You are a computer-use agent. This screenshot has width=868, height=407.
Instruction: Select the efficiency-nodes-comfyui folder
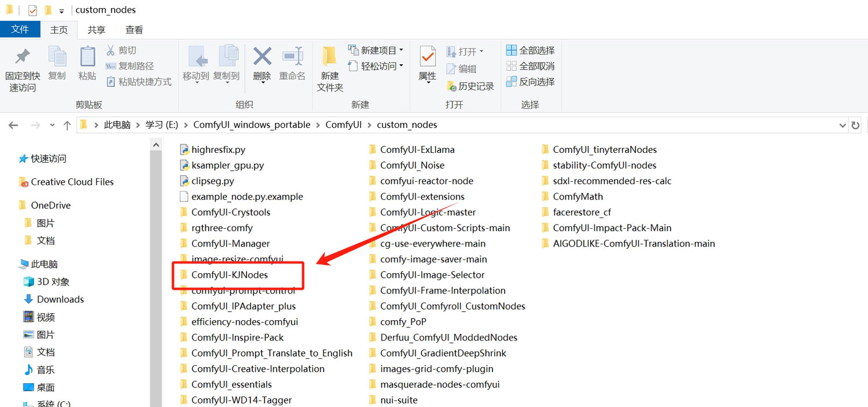pyautogui.click(x=239, y=321)
